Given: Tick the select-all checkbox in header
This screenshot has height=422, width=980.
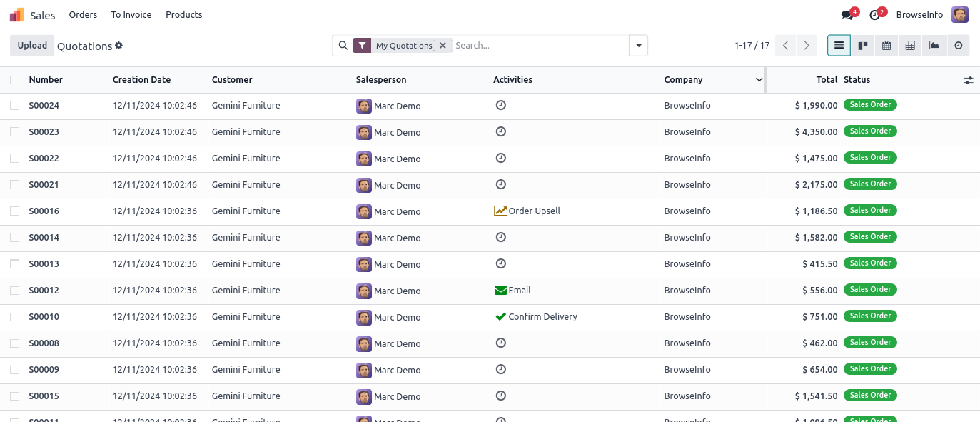Looking at the screenshot, I should [x=15, y=80].
